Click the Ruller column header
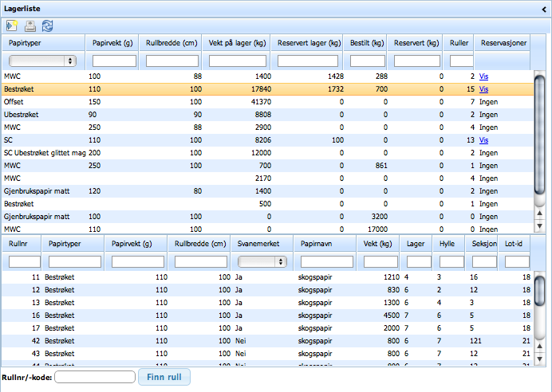552x392 pixels. click(x=458, y=42)
